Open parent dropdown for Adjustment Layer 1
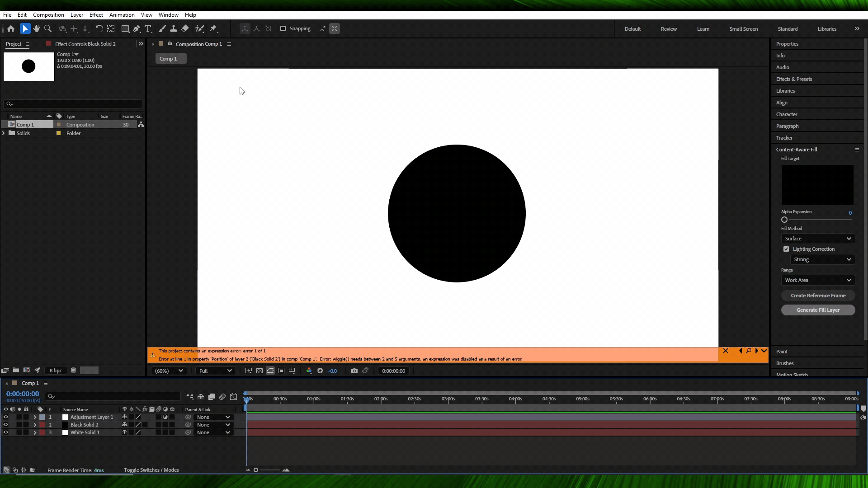 [x=214, y=418]
